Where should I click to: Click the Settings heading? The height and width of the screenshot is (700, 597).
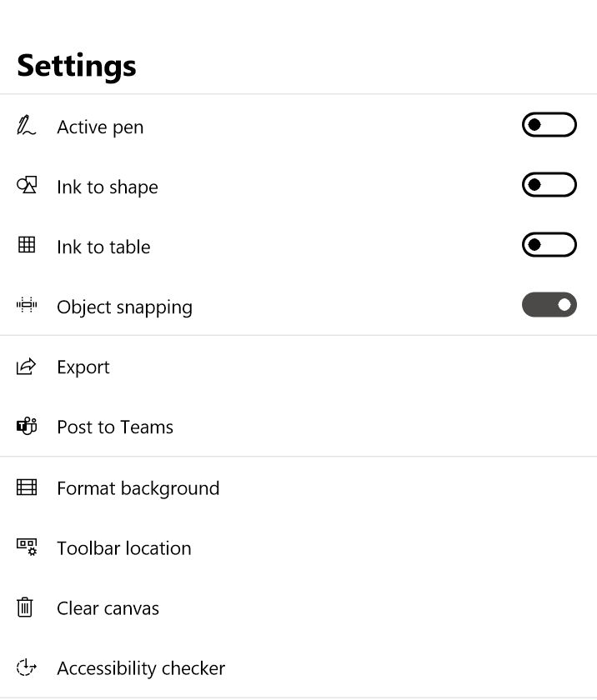pyautogui.click(x=76, y=65)
